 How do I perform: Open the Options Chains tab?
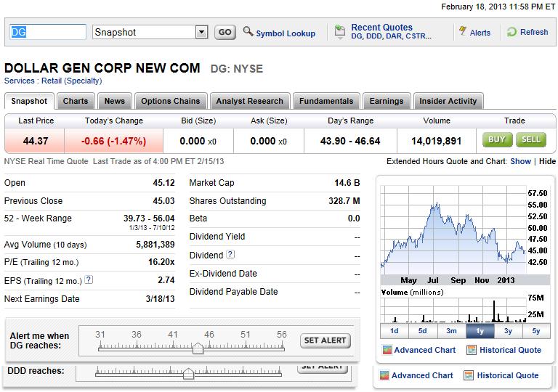(171, 101)
